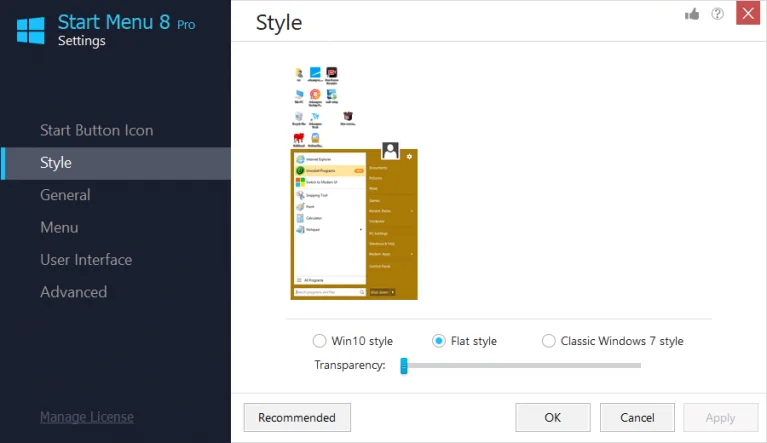Select the Style section
Screen dimensions: 767x443
pyautogui.click(x=115, y=163)
